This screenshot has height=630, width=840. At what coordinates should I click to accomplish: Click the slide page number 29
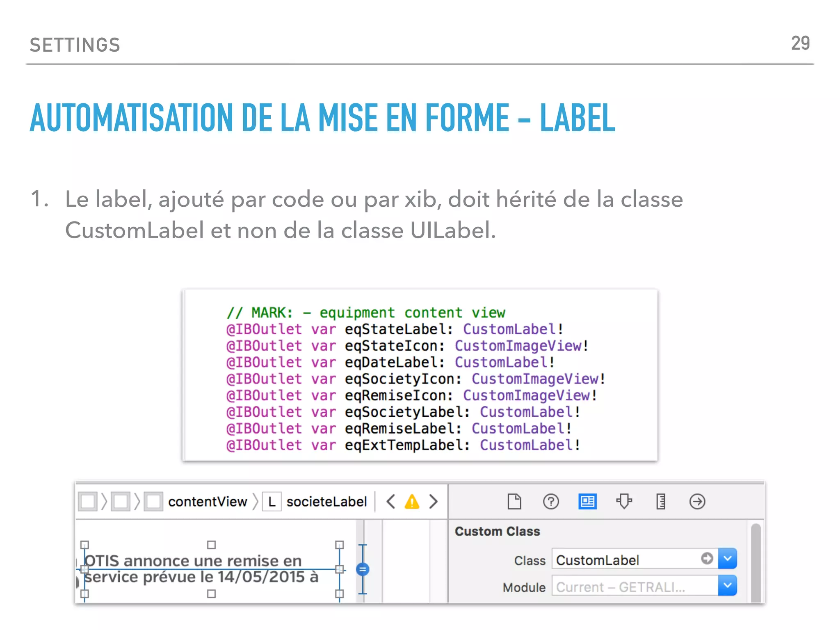[x=800, y=43]
